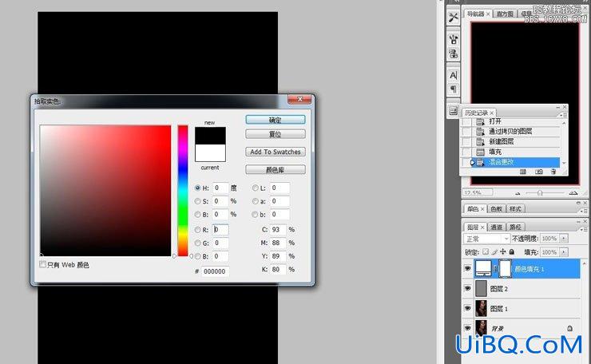Switch to the 色板 tab
This screenshot has height=364, width=591.
pos(496,209)
